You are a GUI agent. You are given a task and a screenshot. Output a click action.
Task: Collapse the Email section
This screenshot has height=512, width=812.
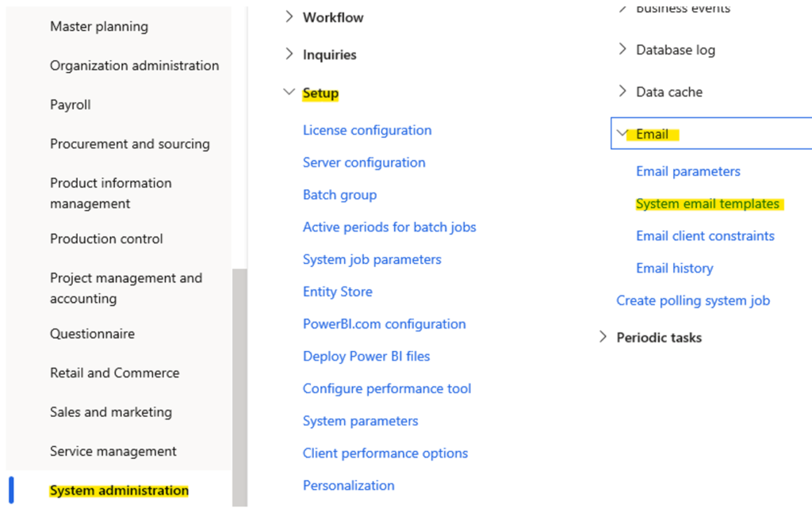[x=650, y=133]
